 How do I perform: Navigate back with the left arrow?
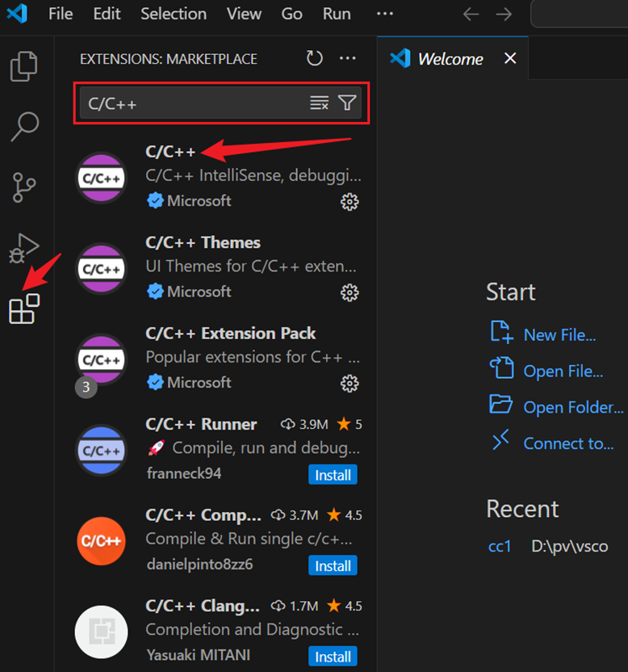coord(471,15)
